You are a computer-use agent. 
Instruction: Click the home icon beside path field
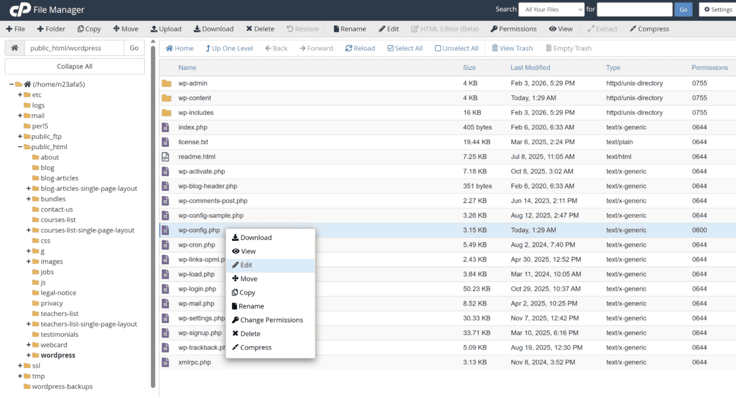click(15, 48)
